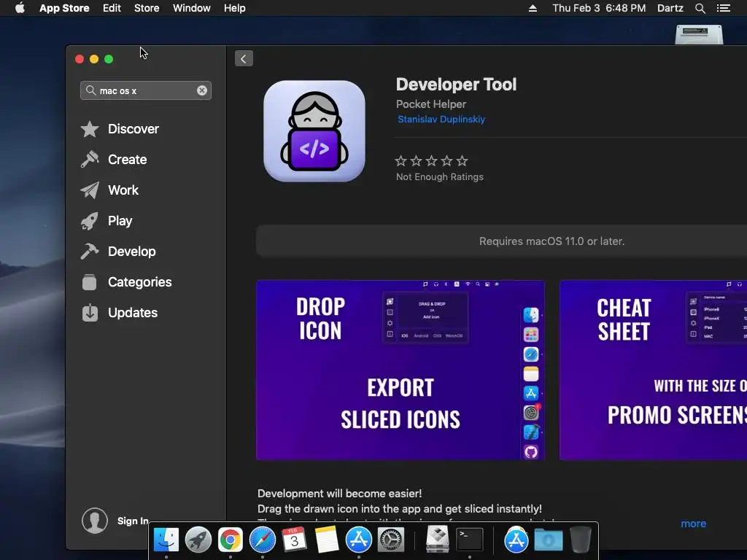Open the Apple menu
Viewport: 747px width, 560px height.
[x=20, y=8]
